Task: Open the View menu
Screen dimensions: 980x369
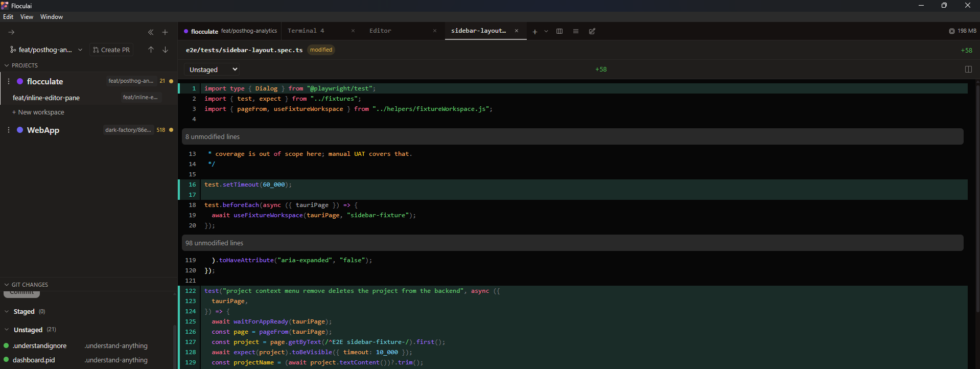Action: coord(27,17)
